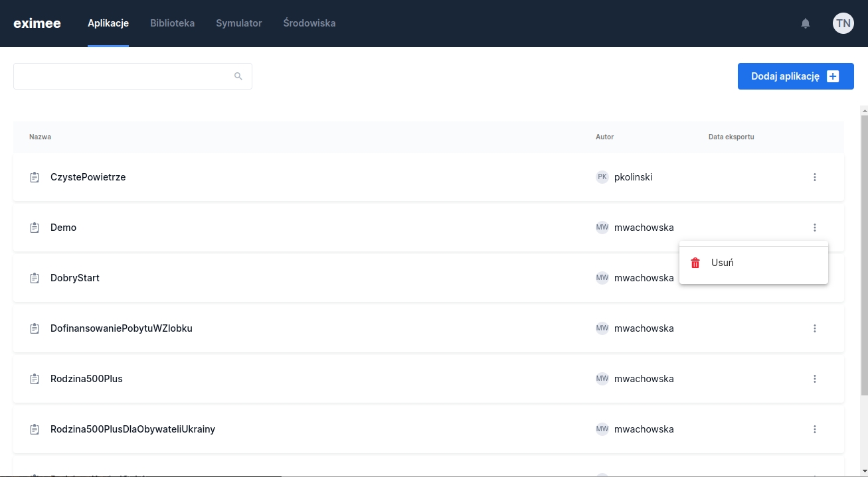This screenshot has width=868, height=477.
Task: Click the CzystePowietrze clipboard icon
Action: [35, 177]
